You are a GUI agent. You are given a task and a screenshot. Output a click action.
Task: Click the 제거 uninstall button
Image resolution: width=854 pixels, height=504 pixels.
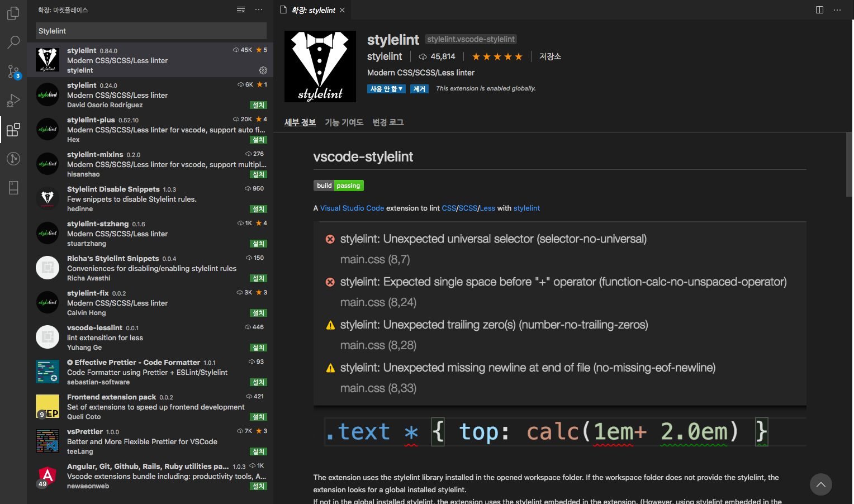[x=419, y=89]
